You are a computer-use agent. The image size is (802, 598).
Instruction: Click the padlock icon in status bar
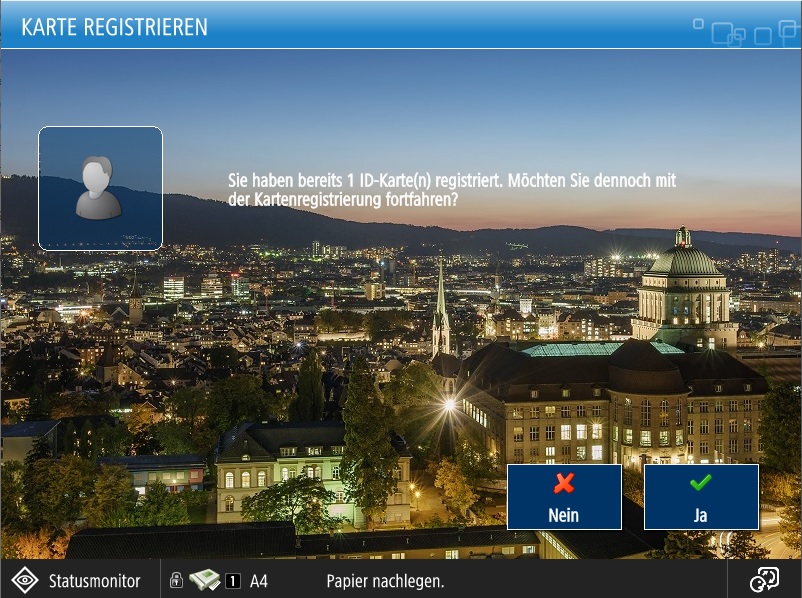[x=176, y=580]
